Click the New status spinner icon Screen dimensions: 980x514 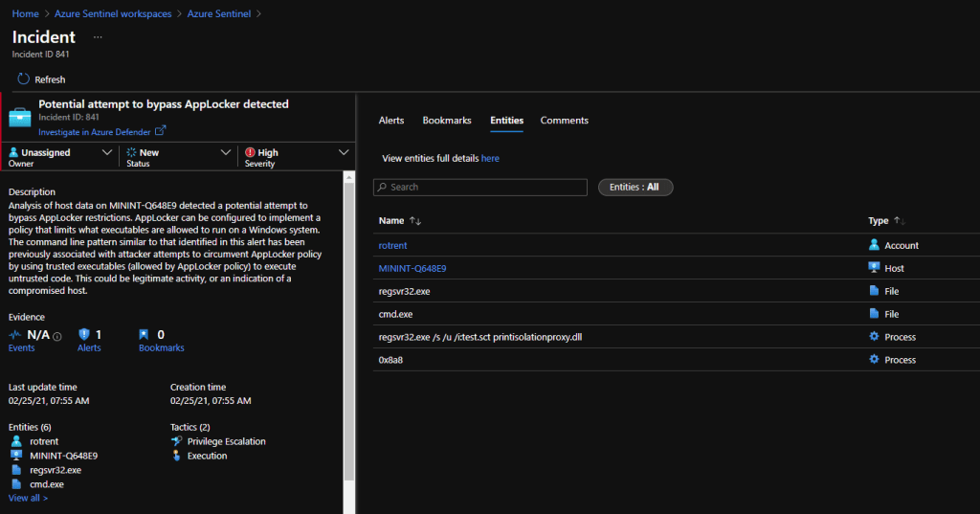coord(131,152)
